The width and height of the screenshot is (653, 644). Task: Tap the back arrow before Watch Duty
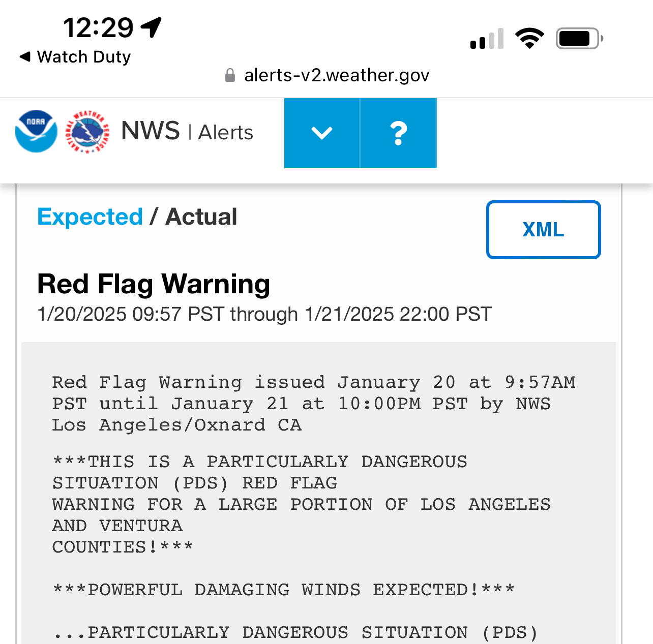click(x=25, y=56)
